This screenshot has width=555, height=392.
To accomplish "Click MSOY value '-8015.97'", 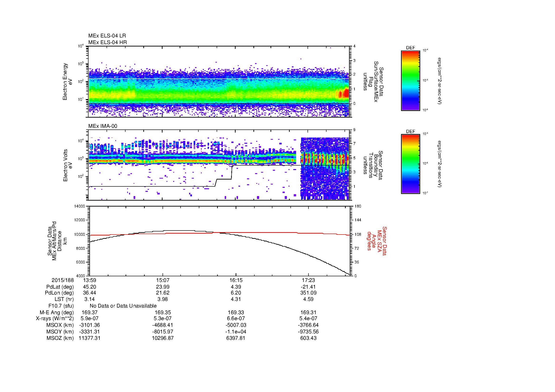I will pos(163,332).
